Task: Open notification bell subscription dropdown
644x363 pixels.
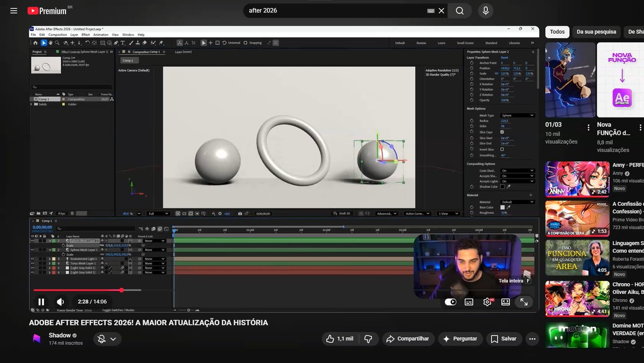Action: click(x=107, y=339)
